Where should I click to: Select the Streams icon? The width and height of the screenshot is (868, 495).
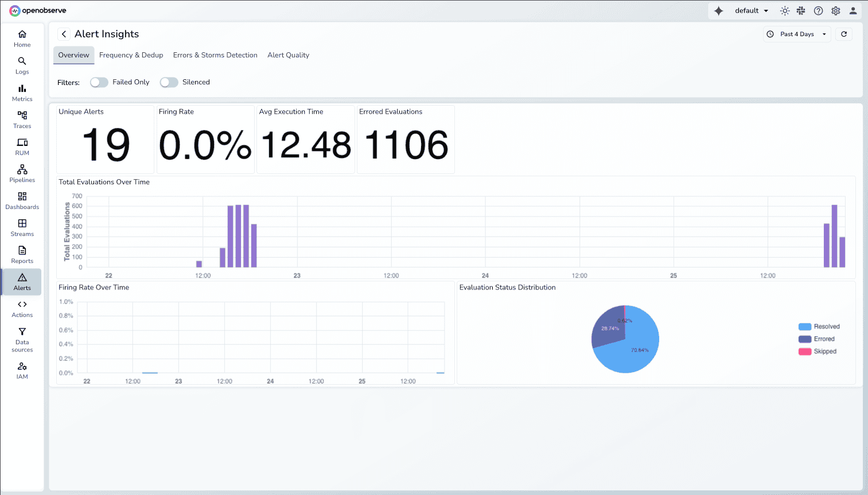pyautogui.click(x=22, y=227)
